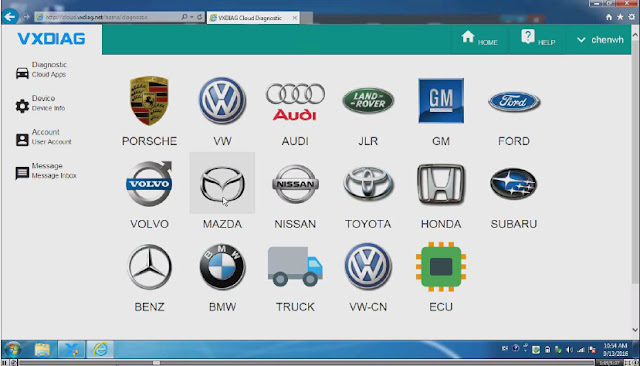Image resolution: width=640 pixels, height=366 pixels.
Task: Select the VW brand logo
Action: pos(222,100)
